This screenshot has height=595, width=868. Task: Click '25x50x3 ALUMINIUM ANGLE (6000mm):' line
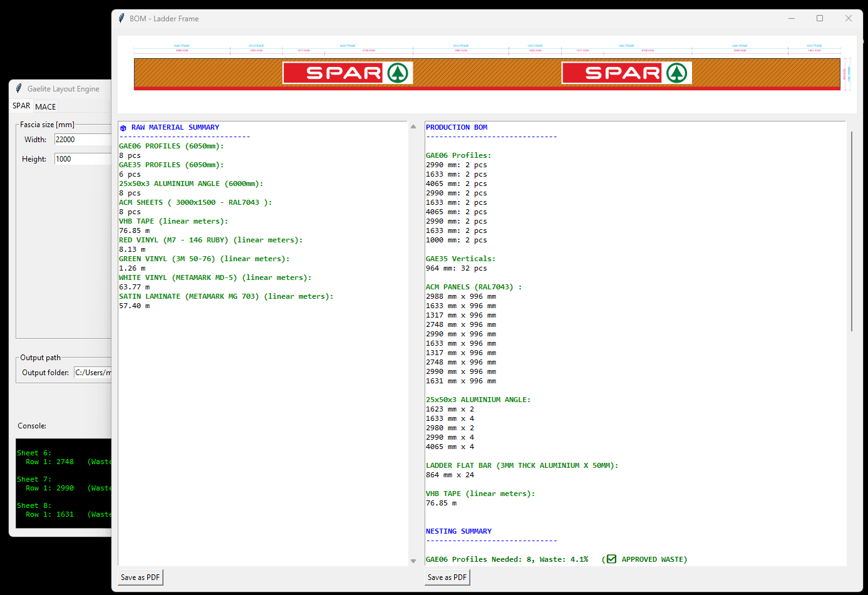click(x=191, y=184)
